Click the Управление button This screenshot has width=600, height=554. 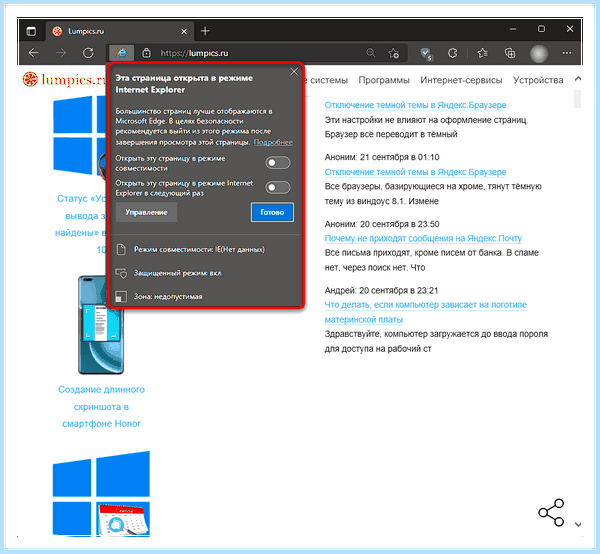point(146,212)
